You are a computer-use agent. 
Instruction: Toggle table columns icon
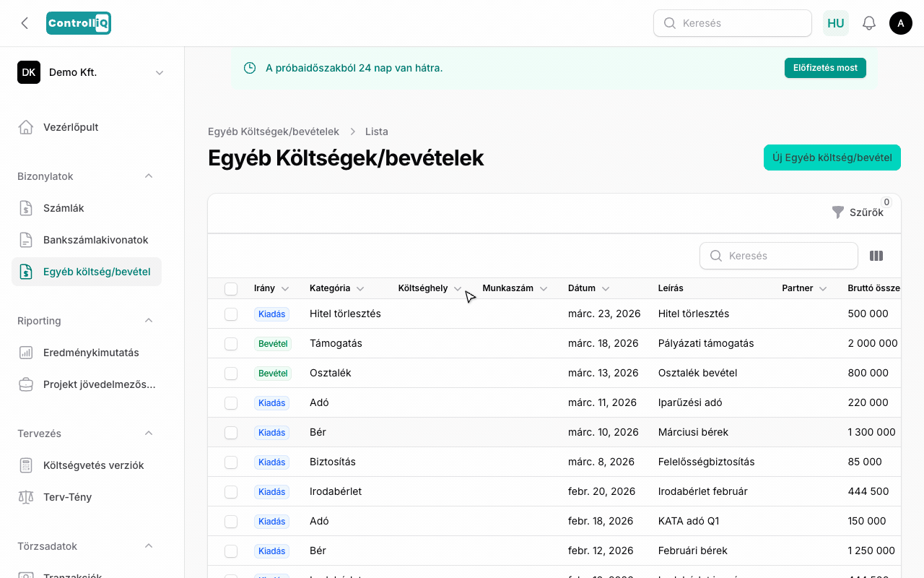pos(876,256)
